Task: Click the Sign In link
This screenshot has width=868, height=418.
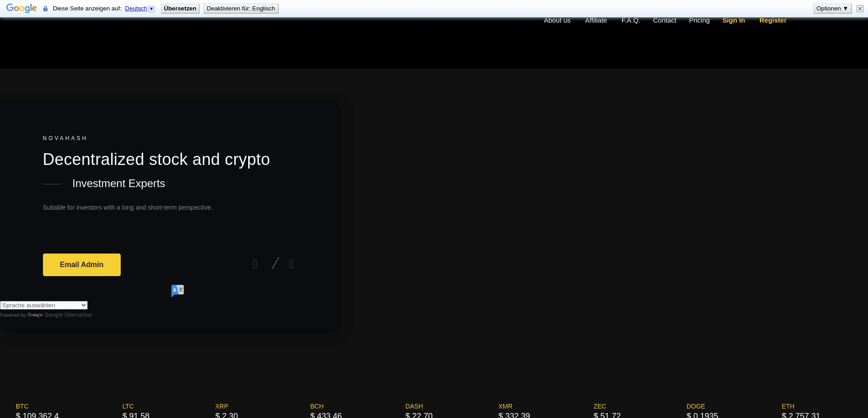Action: 733,20
